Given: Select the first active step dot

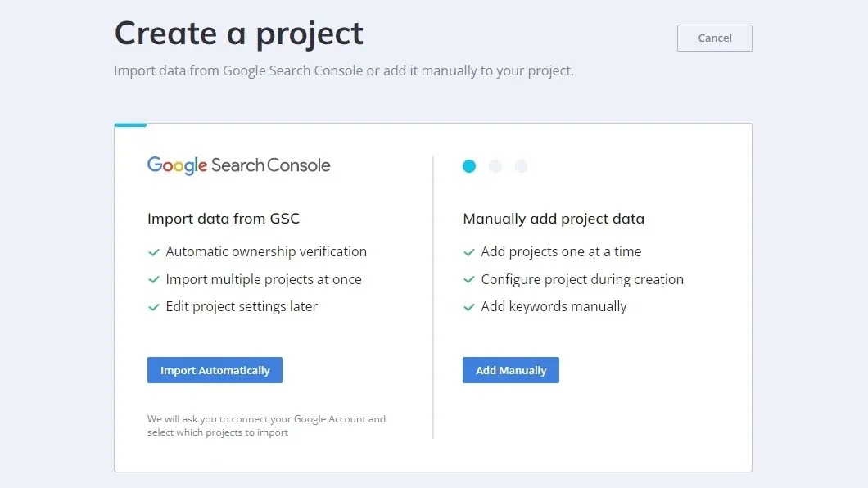Looking at the screenshot, I should pyautogui.click(x=469, y=166).
